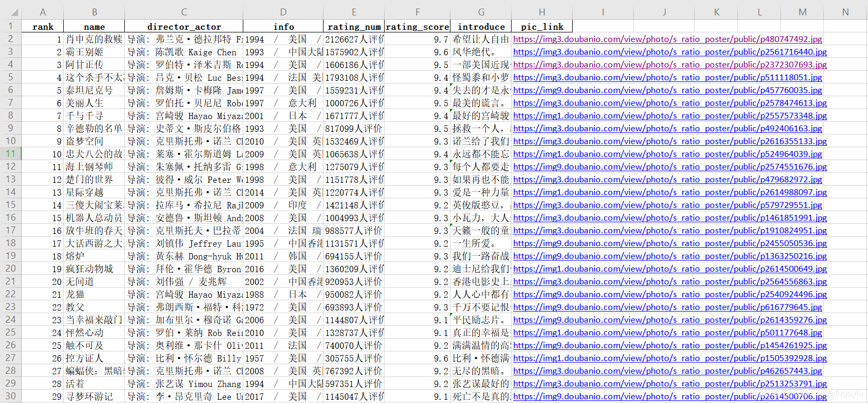
Task: Click the introduce cell '平民励志片。'
Action: coord(481,320)
